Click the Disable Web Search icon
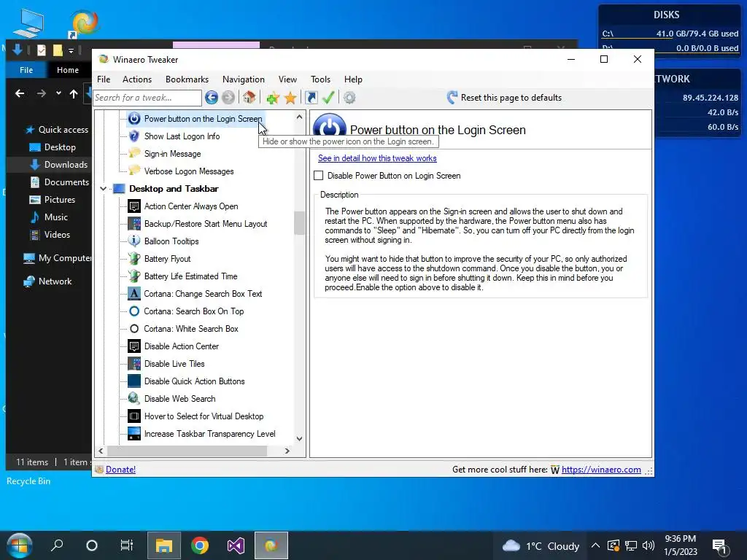 [x=134, y=399]
